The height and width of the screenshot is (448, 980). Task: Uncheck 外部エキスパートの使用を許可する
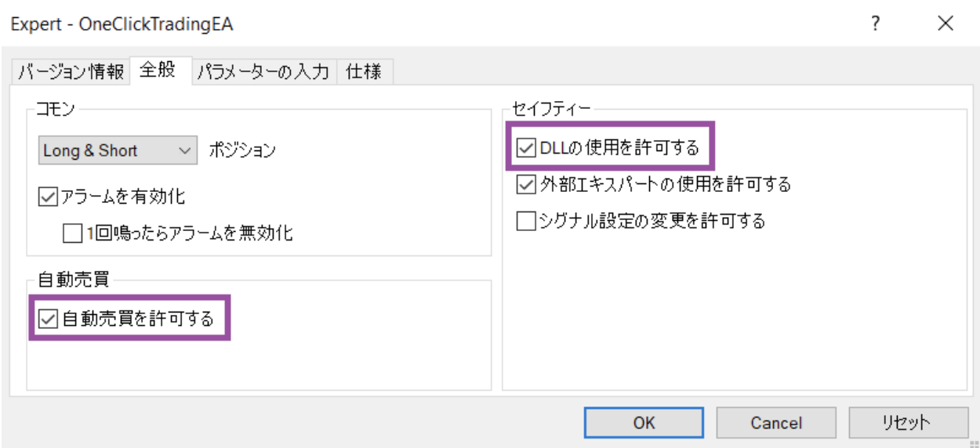pos(524,184)
